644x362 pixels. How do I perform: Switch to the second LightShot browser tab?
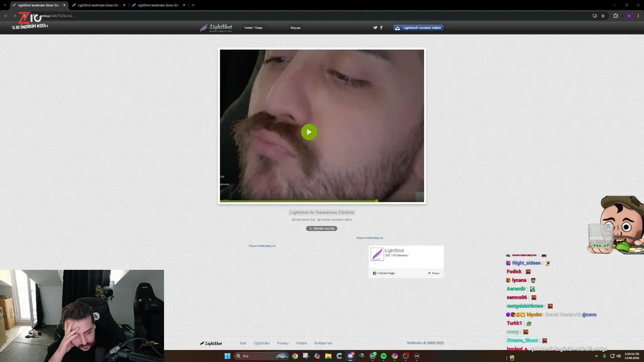pos(98,5)
